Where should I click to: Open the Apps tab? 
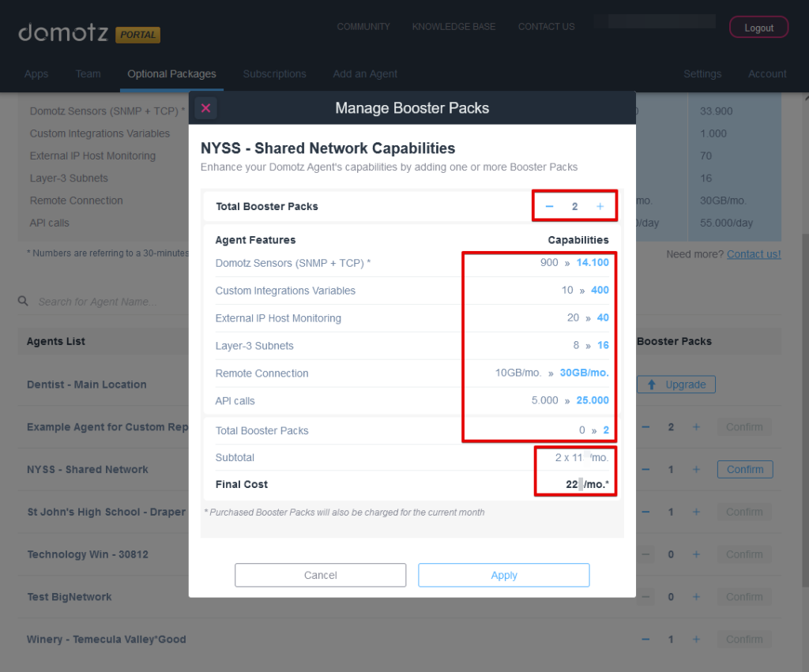(36, 74)
